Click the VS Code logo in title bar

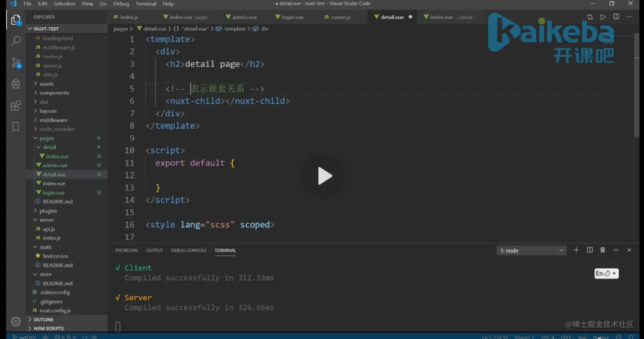13,3
